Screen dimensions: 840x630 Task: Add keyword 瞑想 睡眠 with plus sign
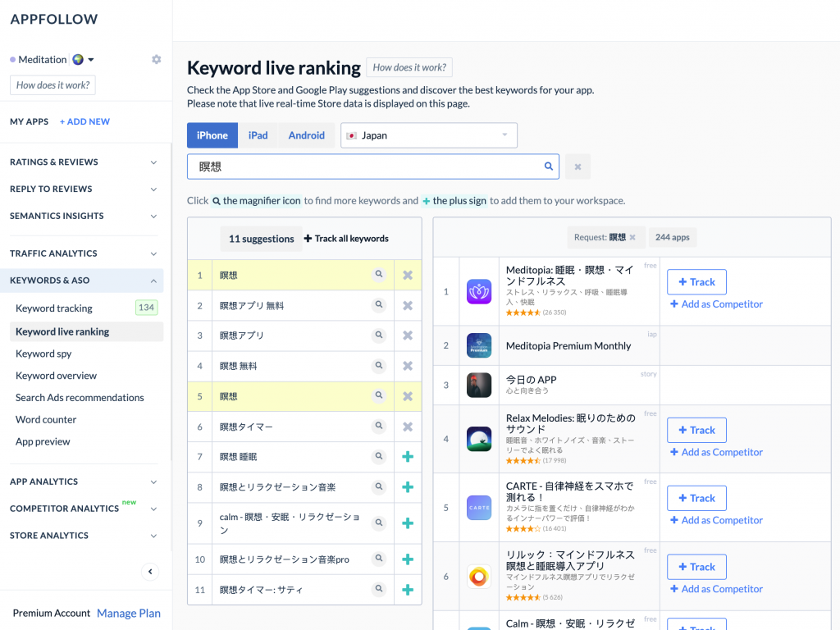click(x=408, y=456)
